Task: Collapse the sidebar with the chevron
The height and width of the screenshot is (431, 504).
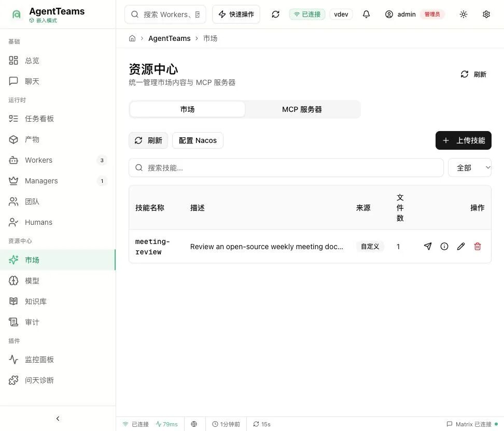Action: 58,419
